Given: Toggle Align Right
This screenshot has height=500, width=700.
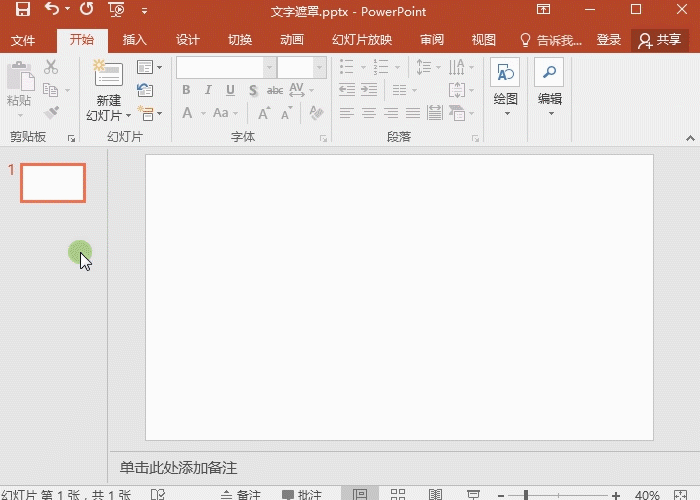Looking at the screenshot, I should pos(392,113).
